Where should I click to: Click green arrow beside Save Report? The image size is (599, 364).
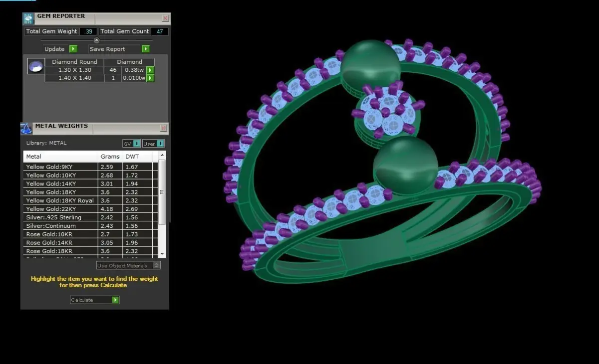[145, 49]
